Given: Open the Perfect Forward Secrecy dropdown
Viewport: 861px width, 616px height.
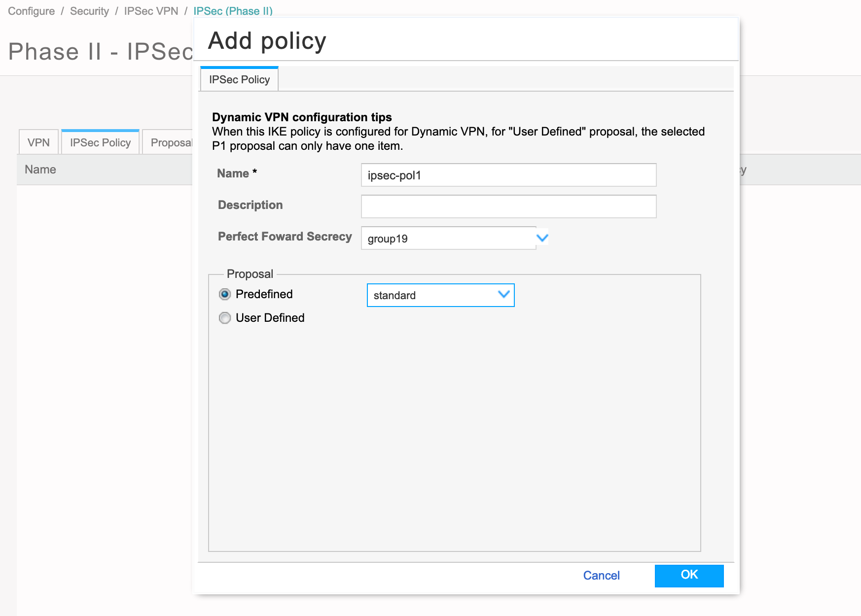Looking at the screenshot, I should point(541,238).
